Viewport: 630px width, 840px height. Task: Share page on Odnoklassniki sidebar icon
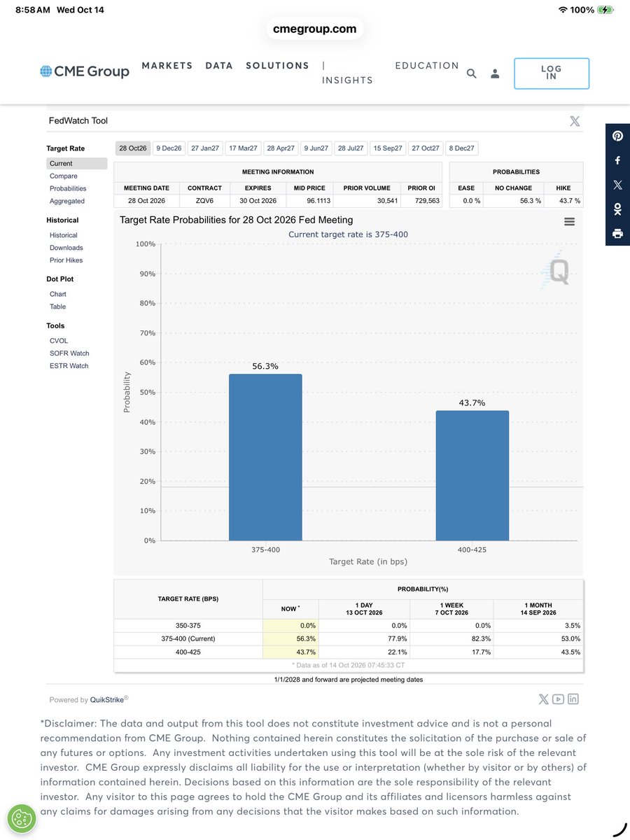pyautogui.click(x=617, y=209)
